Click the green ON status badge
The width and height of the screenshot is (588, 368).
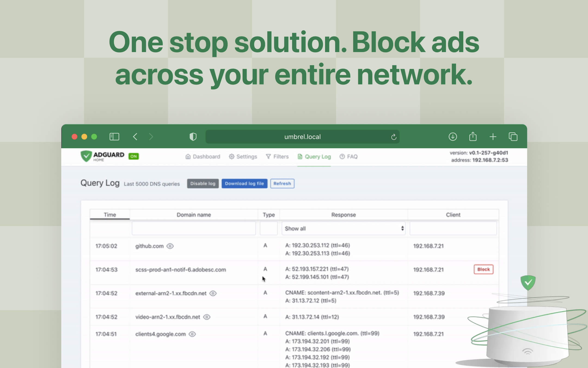[x=134, y=156]
